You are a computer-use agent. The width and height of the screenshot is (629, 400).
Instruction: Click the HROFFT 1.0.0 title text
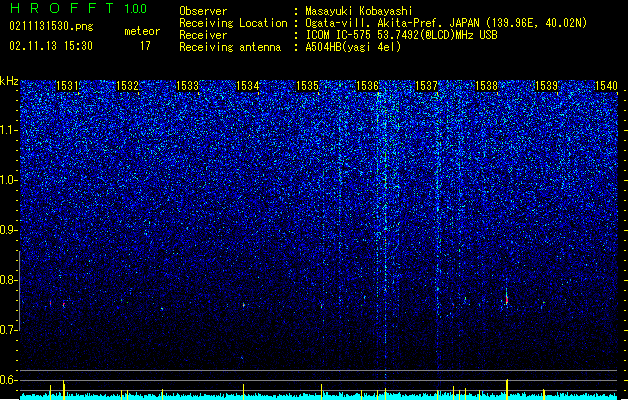(x=79, y=8)
